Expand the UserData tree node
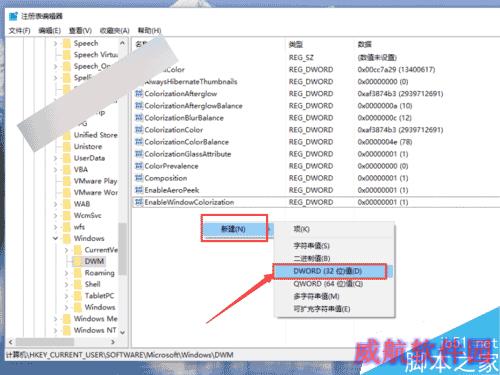Image resolution: width=500 pixels, height=375 pixels. [55, 158]
